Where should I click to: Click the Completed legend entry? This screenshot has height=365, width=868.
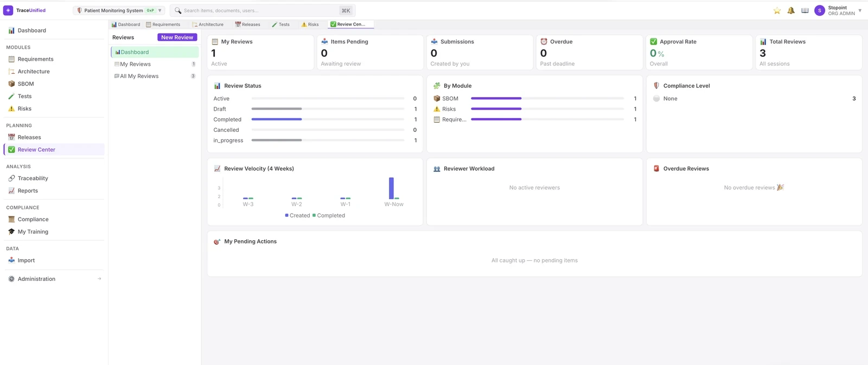[329, 215]
